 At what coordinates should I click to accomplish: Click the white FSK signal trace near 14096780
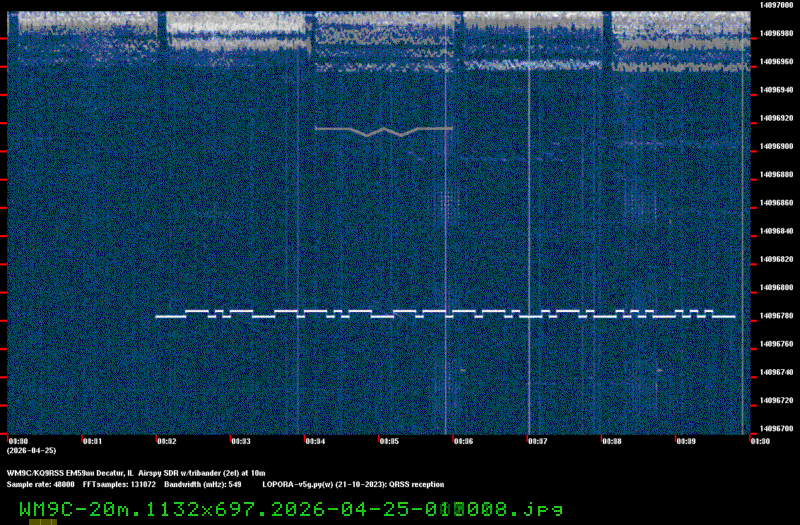pyautogui.click(x=445, y=314)
